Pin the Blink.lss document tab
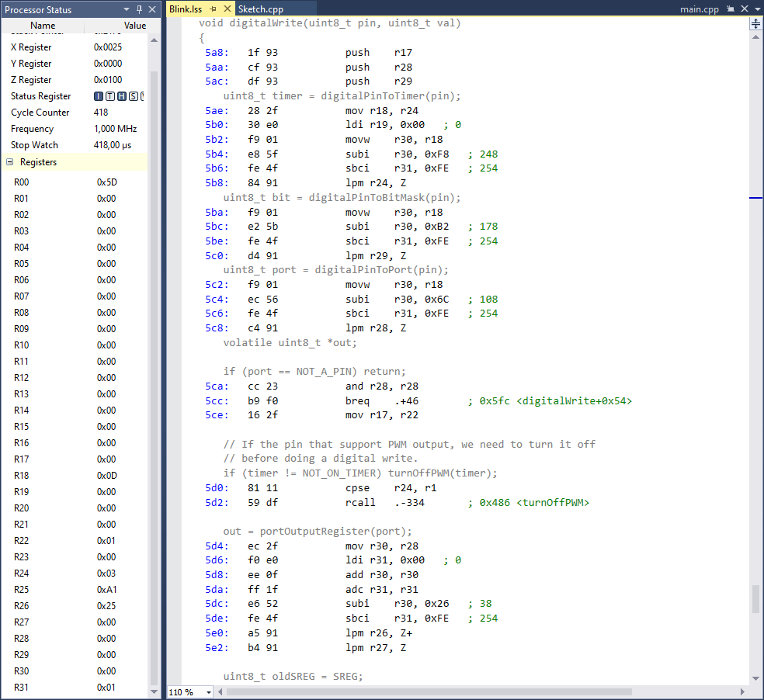764x700 pixels. (x=213, y=9)
